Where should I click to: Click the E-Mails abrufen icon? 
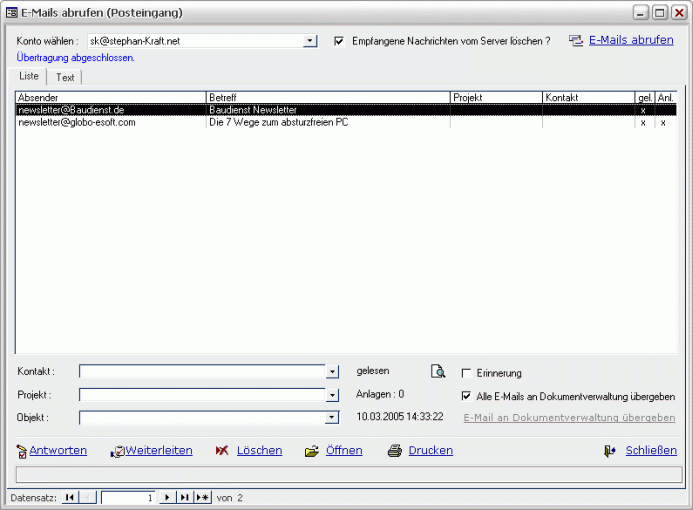(x=575, y=41)
